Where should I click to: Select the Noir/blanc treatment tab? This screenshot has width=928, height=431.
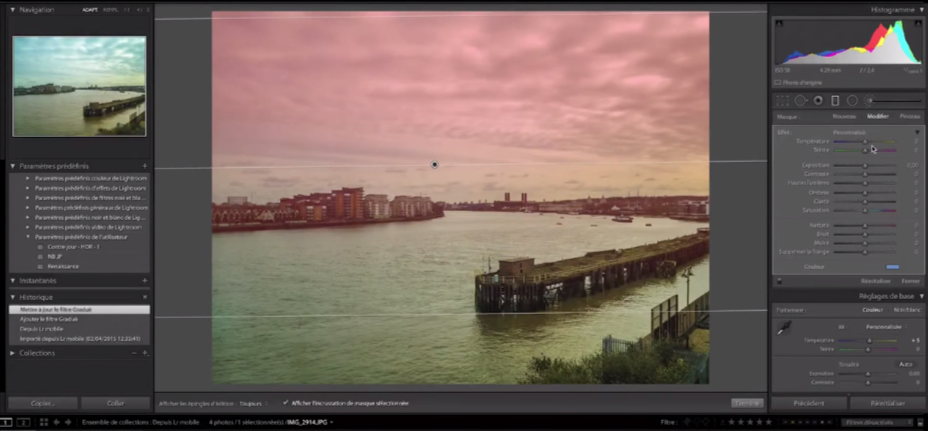pos(907,310)
